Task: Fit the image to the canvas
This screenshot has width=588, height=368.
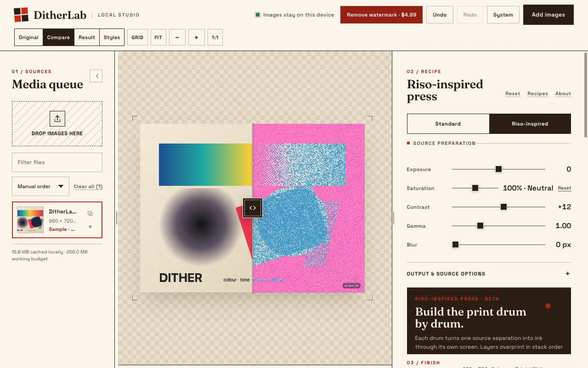Action: coord(158,38)
